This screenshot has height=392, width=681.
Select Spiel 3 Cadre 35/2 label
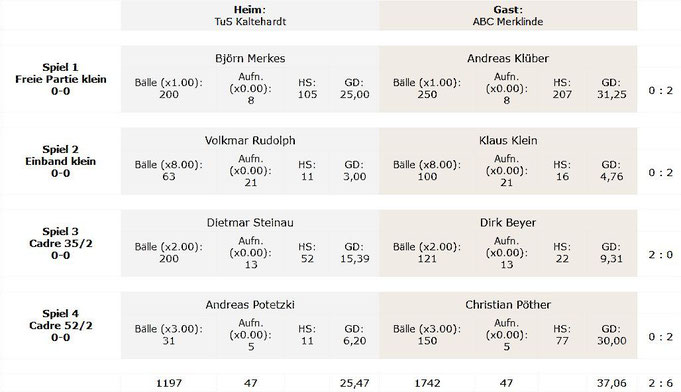(x=61, y=243)
